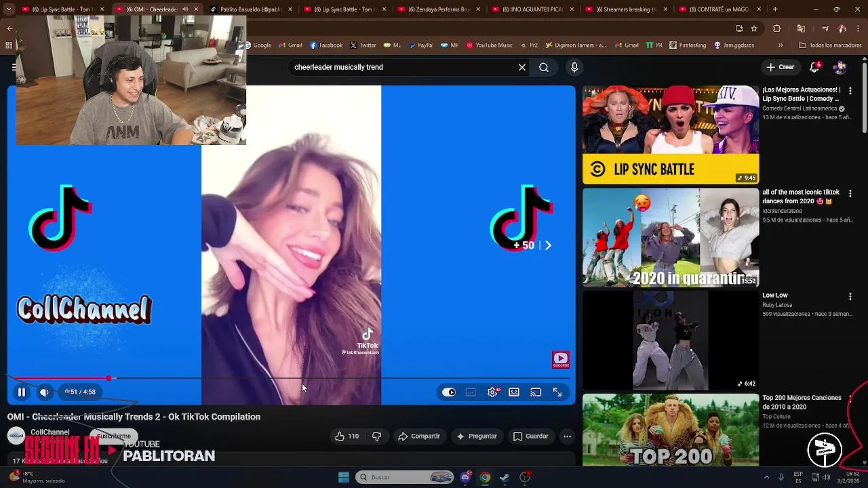868x488 pixels.
Task: Expand the hidden bookmarks chevron
Action: coord(781,45)
